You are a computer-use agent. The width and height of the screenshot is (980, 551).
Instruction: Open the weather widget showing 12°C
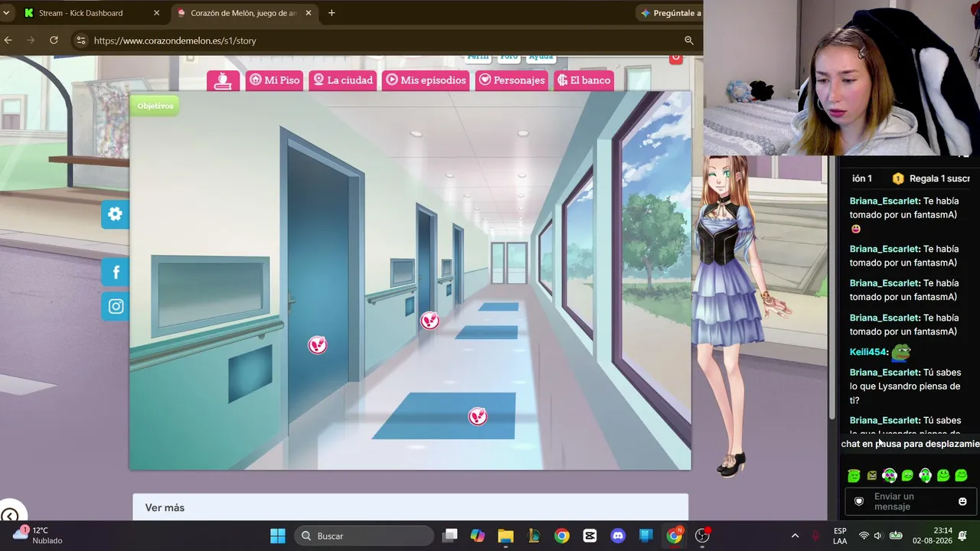38,535
